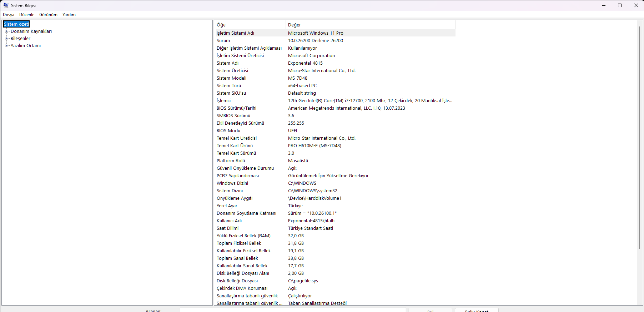Select Donanım Soyutlama Katmanı row label
Image resolution: width=644 pixels, height=312 pixels.
click(x=246, y=213)
